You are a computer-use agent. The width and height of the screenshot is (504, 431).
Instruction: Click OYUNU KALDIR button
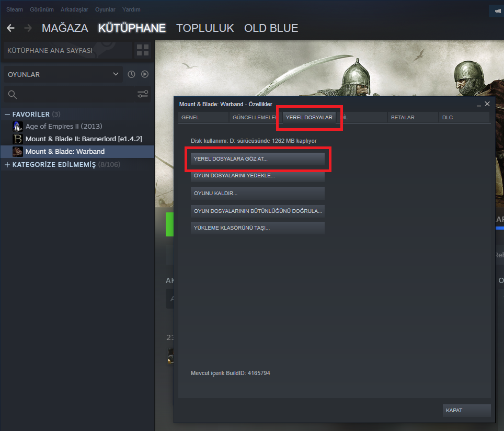257,194
